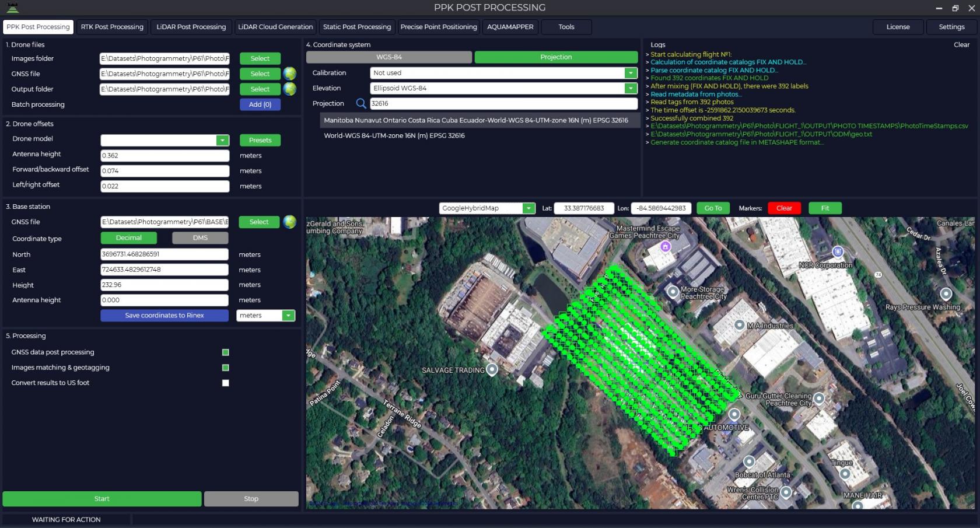This screenshot has height=528, width=980.
Task: Click the globe icon beside Base station GNSS file
Action: click(289, 222)
